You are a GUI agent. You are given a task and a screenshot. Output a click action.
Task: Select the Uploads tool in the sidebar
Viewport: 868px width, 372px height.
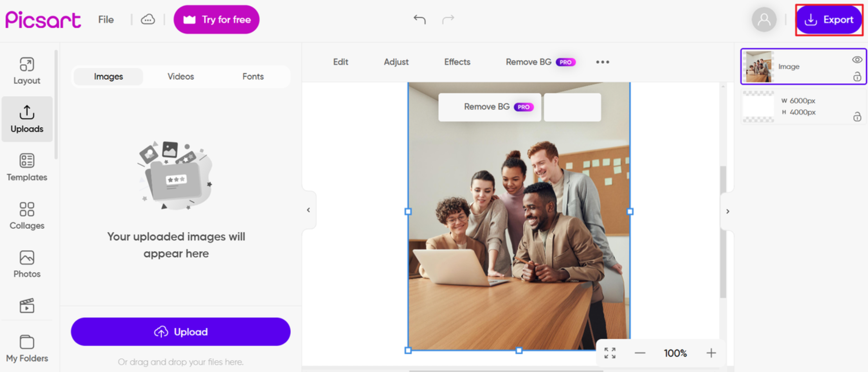click(x=27, y=119)
